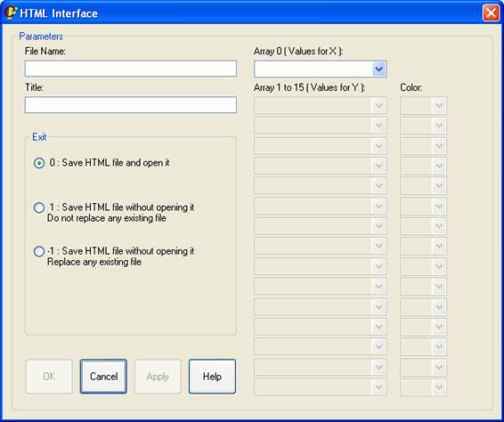Click the Array 0 combo box text area

click(x=313, y=69)
